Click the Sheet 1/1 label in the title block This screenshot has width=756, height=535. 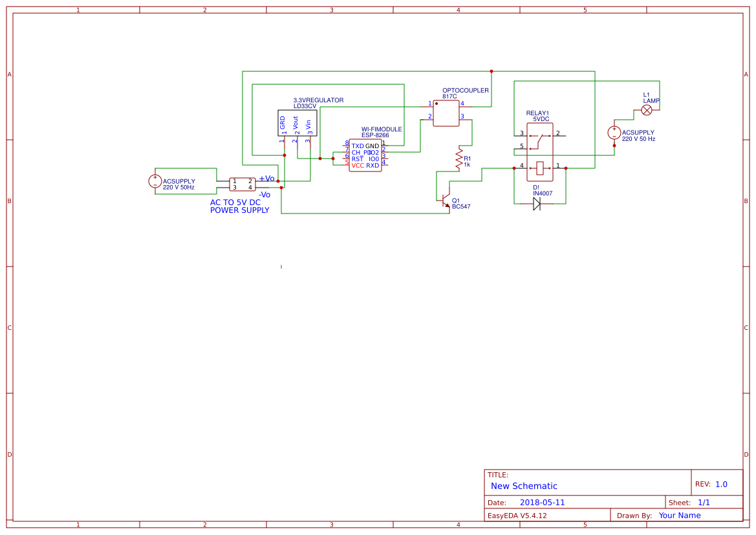coord(704,502)
